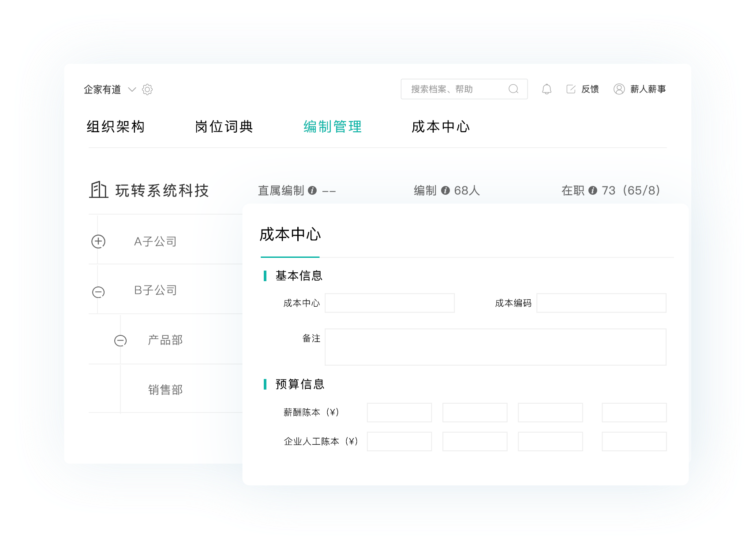
Task: Click inside the 搜索档案、帮助 search box
Action: (x=445, y=89)
